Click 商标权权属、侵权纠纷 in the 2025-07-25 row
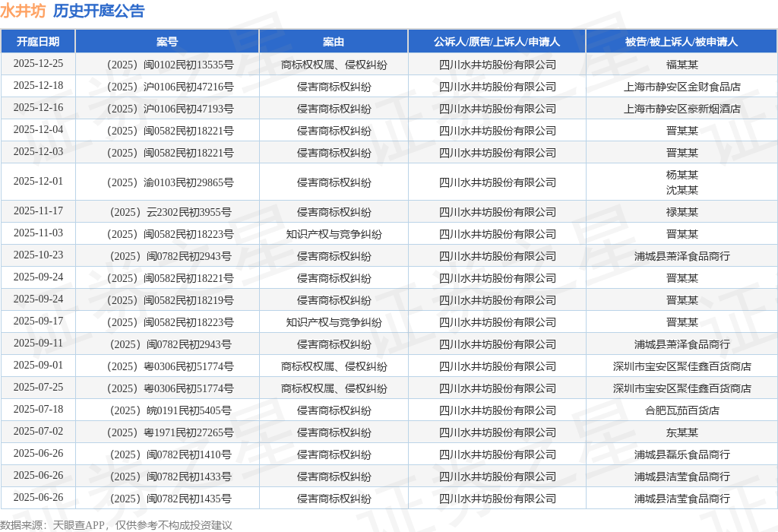This screenshot has width=778, height=532. [334, 388]
